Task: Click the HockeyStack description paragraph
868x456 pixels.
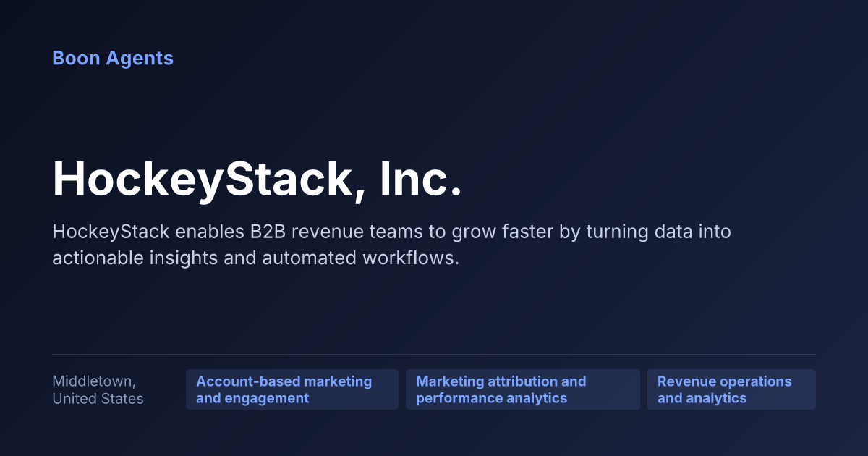Action: pos(392,245)
